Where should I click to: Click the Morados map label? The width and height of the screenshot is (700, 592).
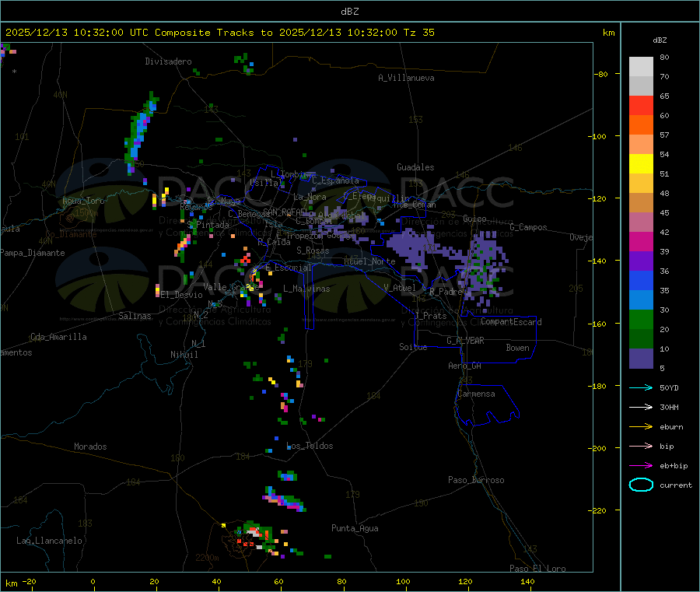tap(91, 447)
